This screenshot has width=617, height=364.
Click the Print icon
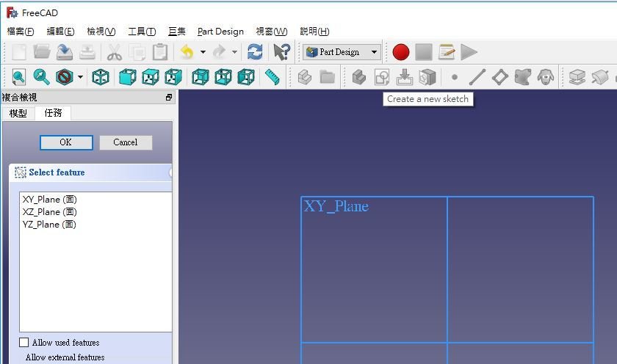click(87, 52)
